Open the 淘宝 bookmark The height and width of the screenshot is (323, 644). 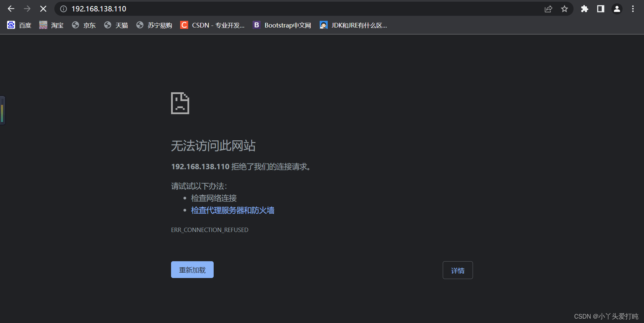51,25
